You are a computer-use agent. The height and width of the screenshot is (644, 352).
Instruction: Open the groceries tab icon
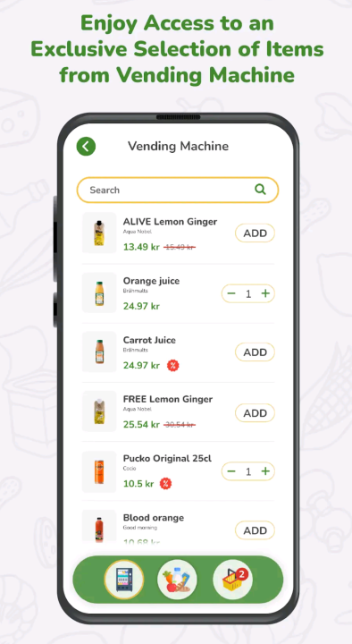(177, 580)
